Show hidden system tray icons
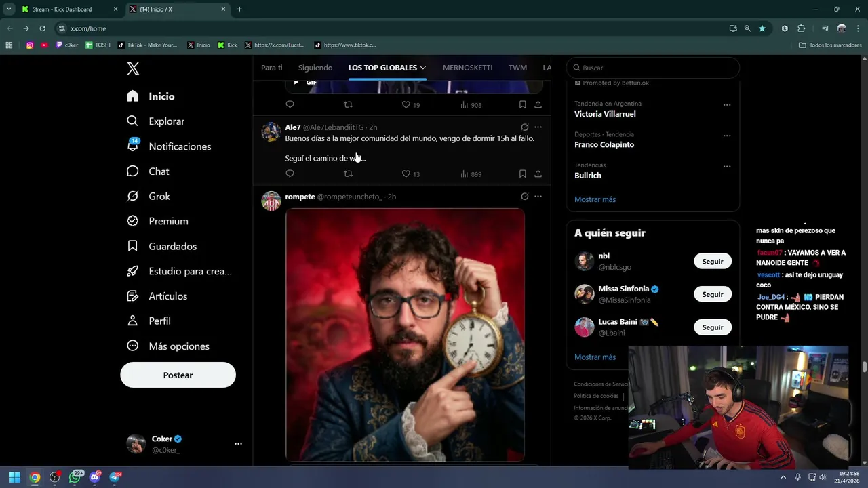 coord(783,477)
